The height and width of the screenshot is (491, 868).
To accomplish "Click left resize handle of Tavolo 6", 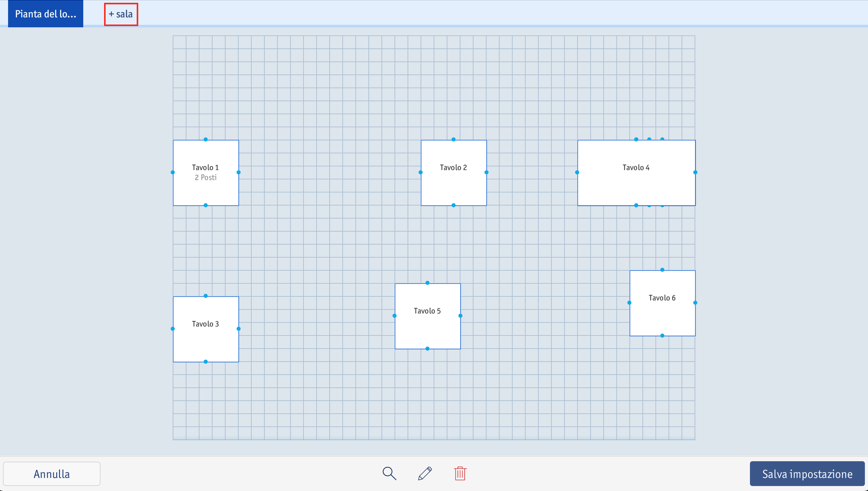I will tap(629, 303).
